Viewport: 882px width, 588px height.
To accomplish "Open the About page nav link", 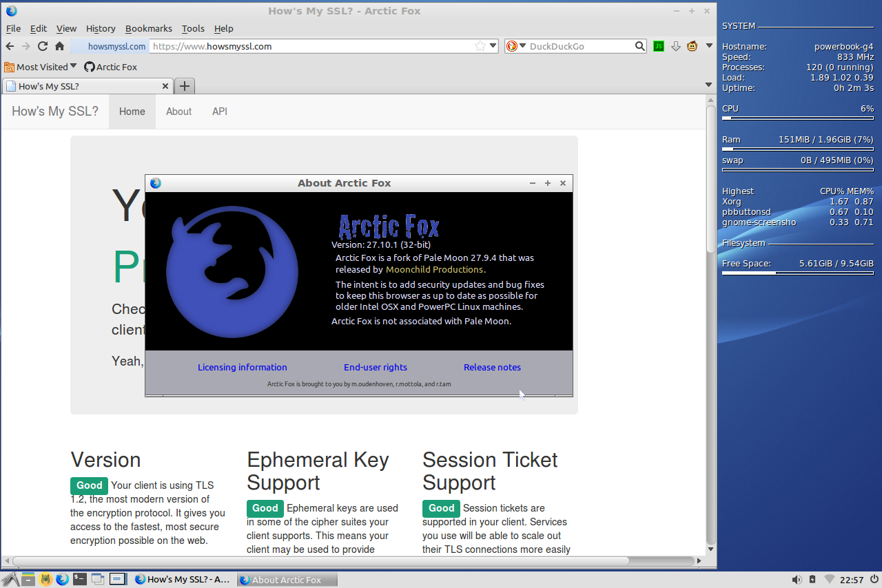I will (178, 112).
